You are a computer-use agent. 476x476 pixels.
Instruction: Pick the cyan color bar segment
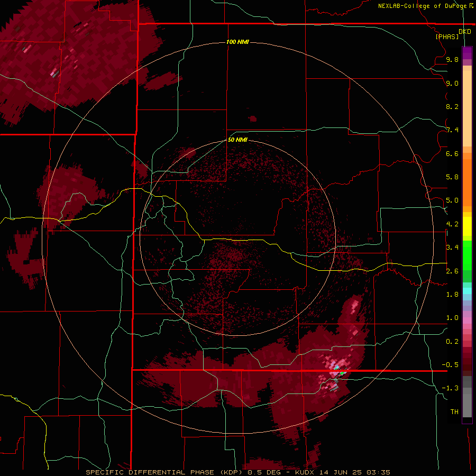coord(467,291)
